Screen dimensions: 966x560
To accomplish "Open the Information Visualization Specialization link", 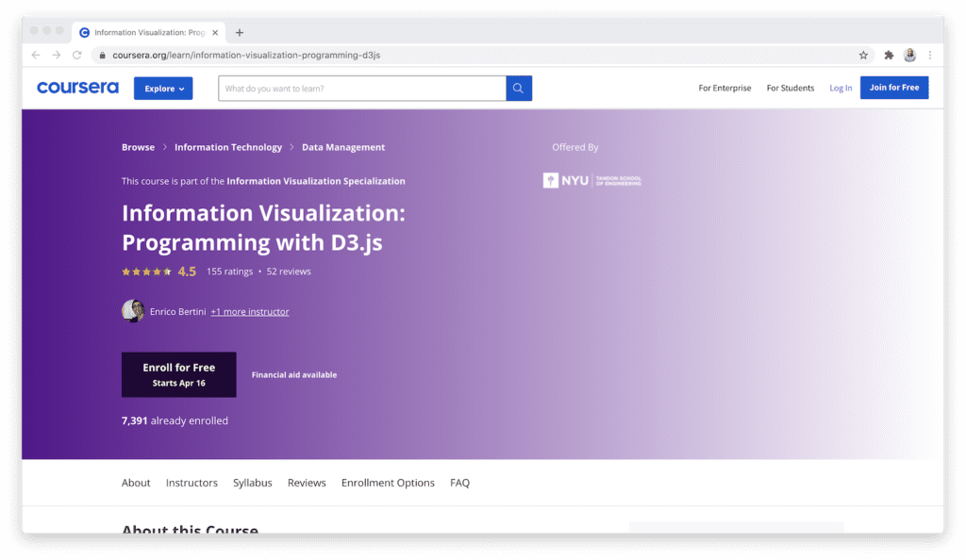I will pyautogui.click(x=316, y=181).
